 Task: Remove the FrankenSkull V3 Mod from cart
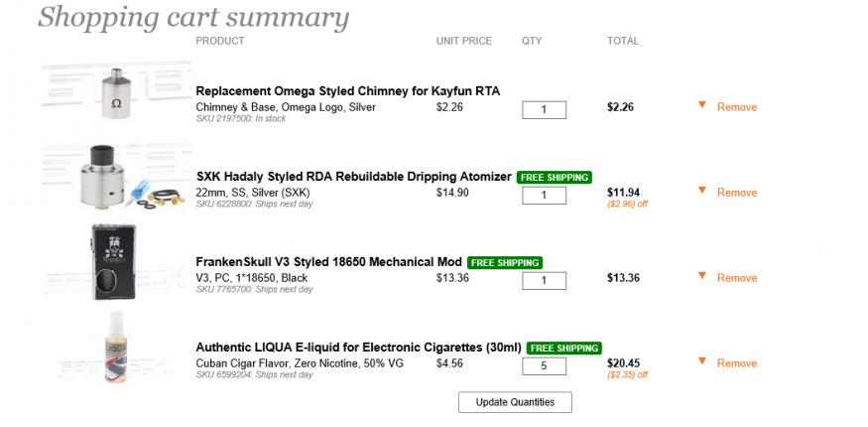tap(737, 278)
